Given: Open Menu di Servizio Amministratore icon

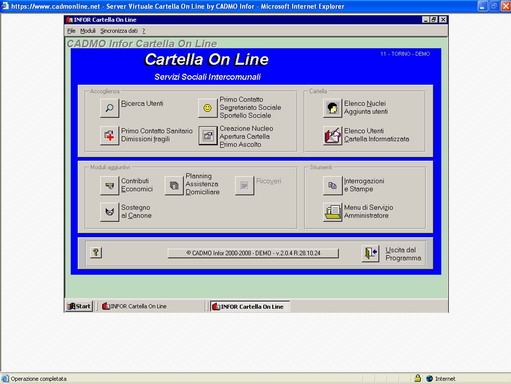Looking at the screenshot, I should [x=332, y=212].
